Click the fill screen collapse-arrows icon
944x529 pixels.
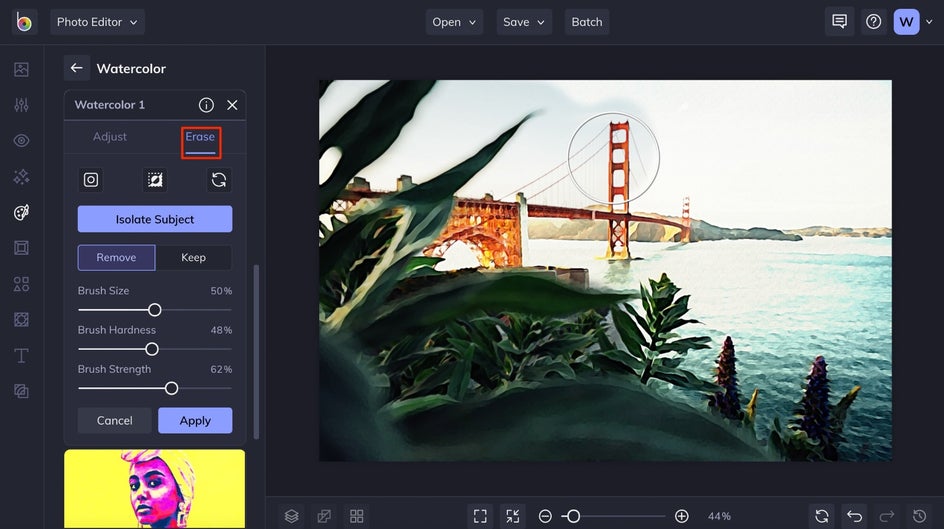[512, 516]
